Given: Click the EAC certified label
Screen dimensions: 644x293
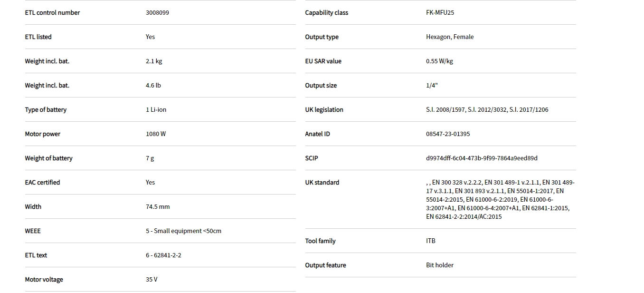Looking at the screenshot, I should click(x=42, y=183).
